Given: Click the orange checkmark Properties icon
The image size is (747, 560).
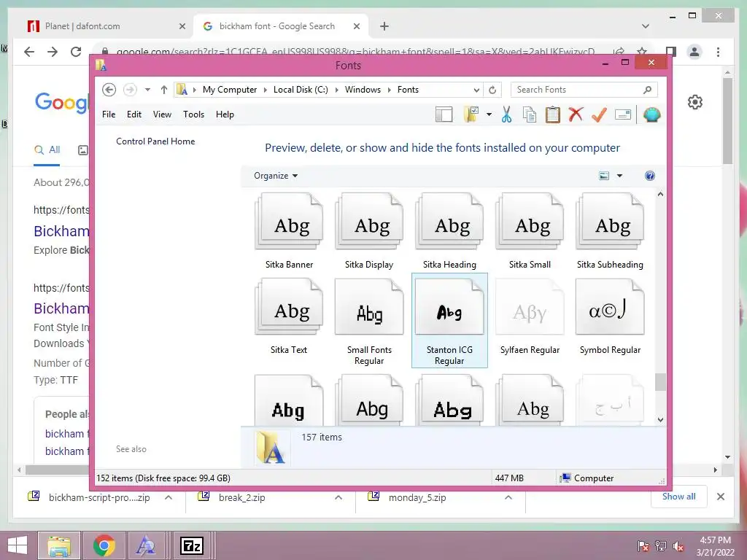Looking at the screenshot, I should tap(599, 114).
